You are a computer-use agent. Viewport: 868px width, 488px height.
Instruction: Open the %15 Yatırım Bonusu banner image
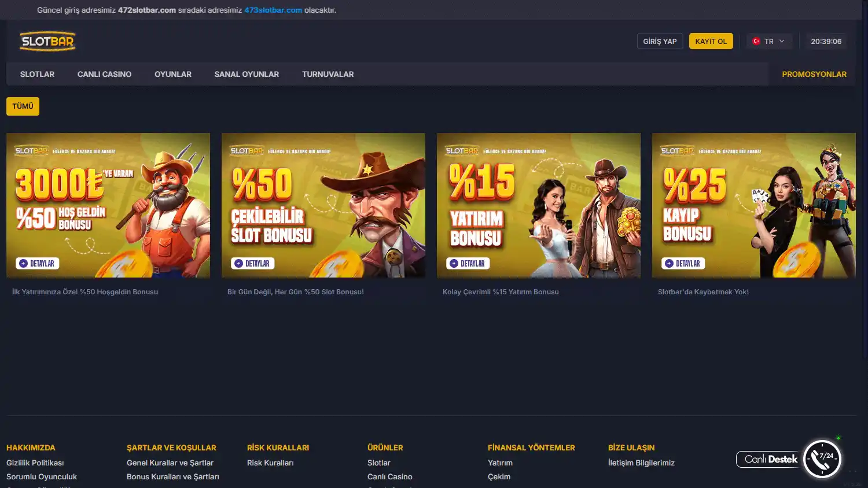539,205
